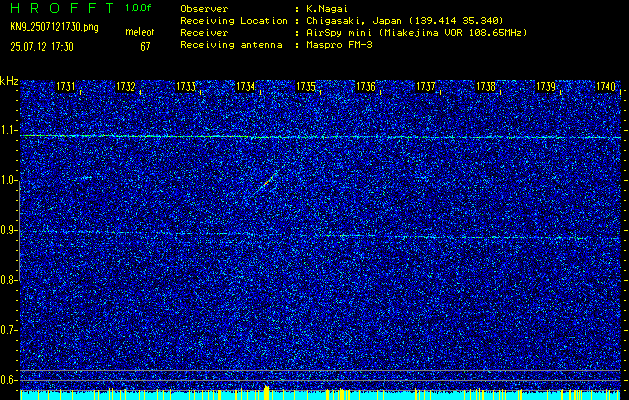Viewport: 629px width, 400px height.
Task: Click the timestamp 25.07.12 17:30
Action: pos(42,47)
